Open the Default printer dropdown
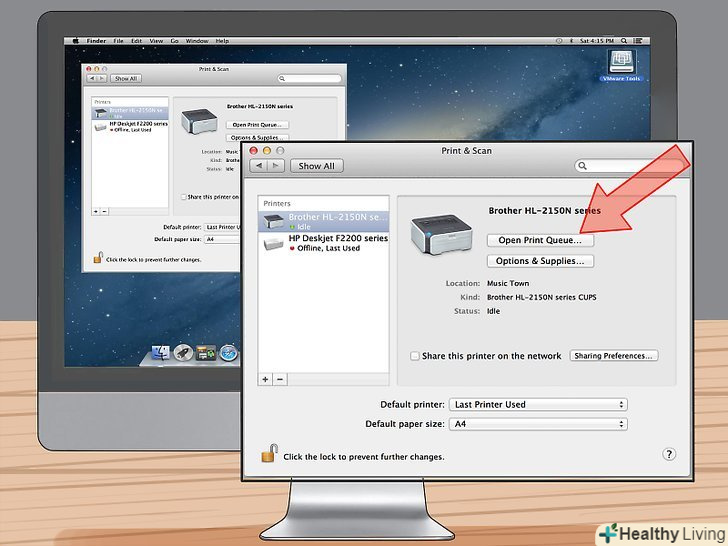The width and height of the screenshot is (728, 546). 538,405
